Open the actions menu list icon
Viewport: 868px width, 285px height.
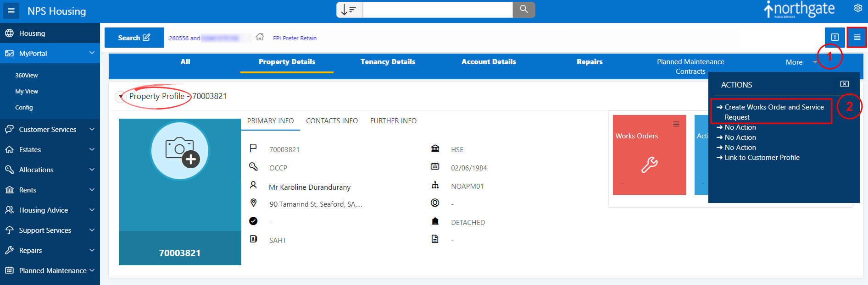tap(857, 37)
